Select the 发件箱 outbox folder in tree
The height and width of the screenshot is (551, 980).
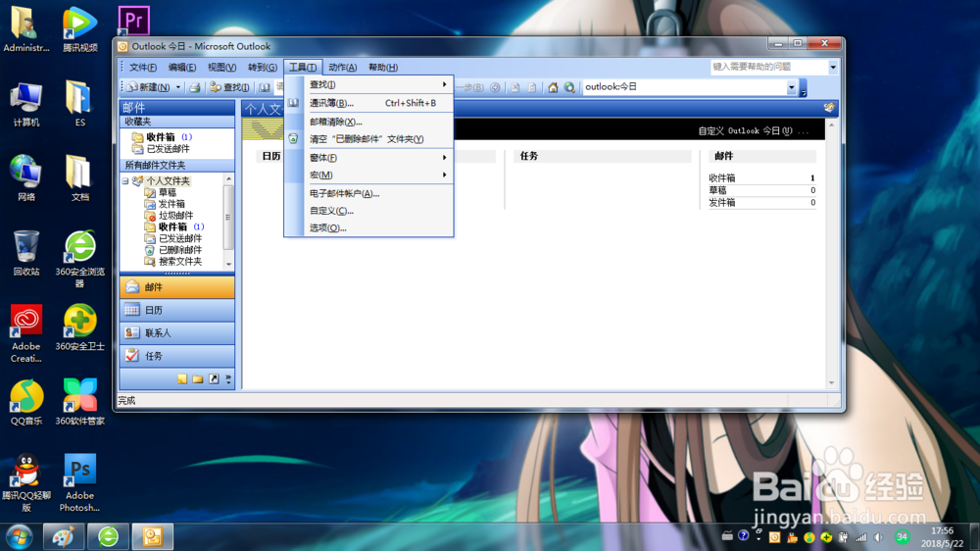[x=171, y=204]
